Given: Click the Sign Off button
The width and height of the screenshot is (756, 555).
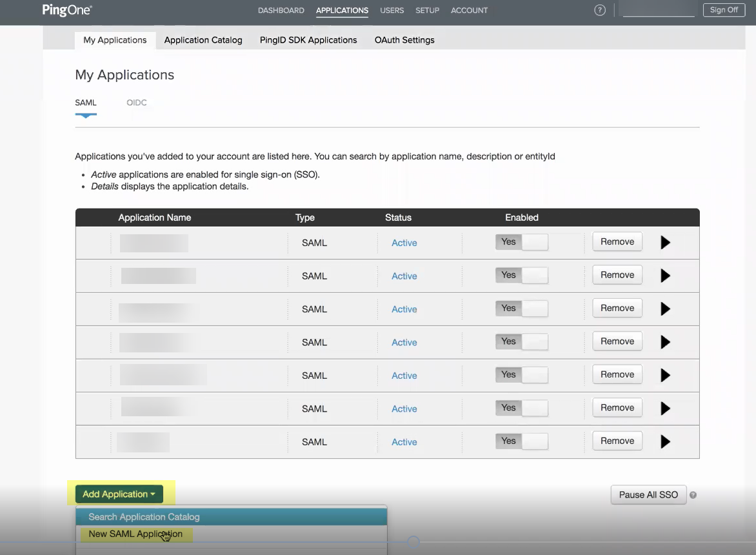Looking at the screenshot, I should tap(724, 10).
